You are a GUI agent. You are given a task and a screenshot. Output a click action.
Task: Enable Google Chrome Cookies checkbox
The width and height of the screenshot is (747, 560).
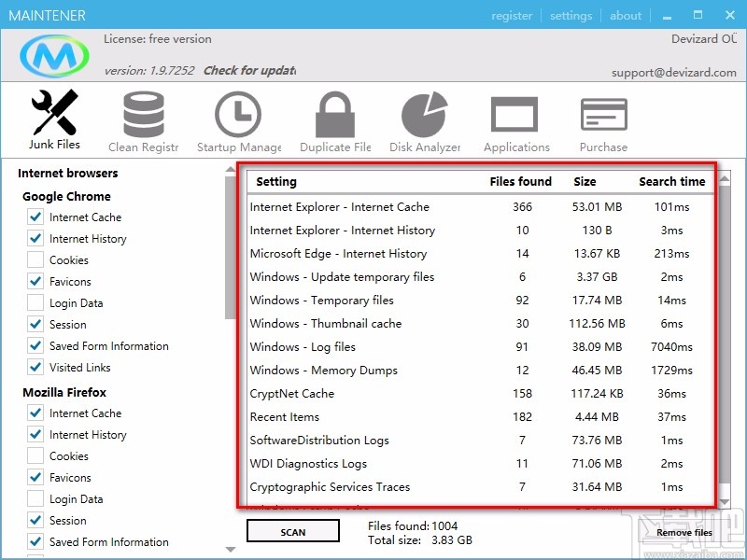(x=35, y=260)
